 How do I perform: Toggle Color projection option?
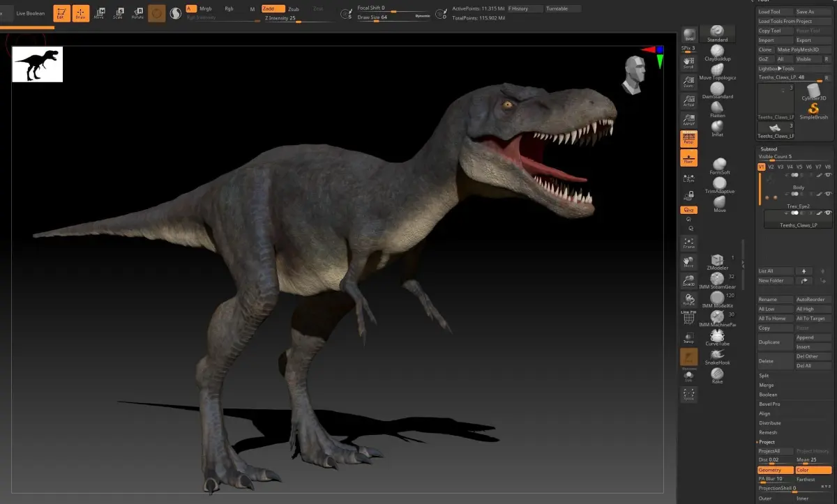(x=813, y=470)
